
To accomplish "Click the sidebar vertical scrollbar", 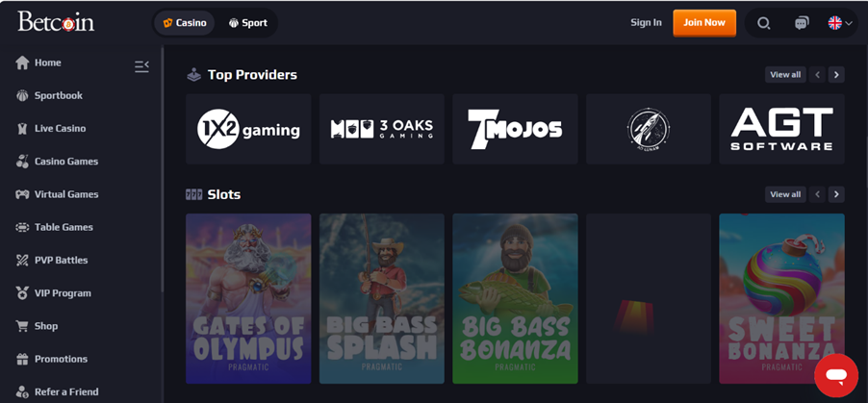I will pyautogui.click(x=163, y=169).
